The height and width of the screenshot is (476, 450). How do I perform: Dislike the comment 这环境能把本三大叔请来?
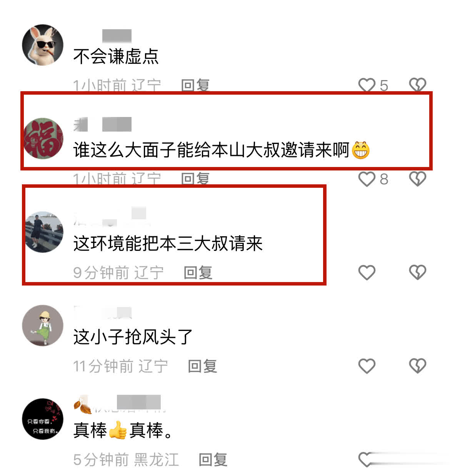coord(417,272)
